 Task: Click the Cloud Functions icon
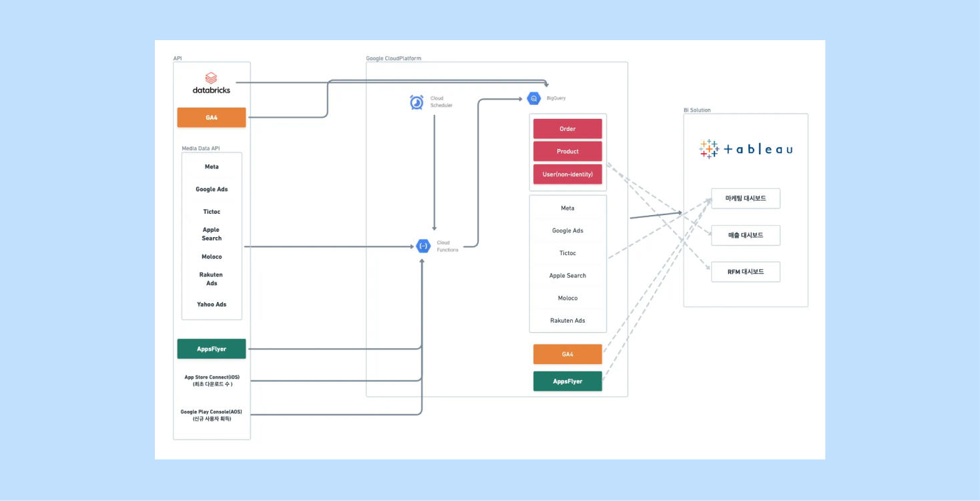pyautogui.click(x=423, y=246)
